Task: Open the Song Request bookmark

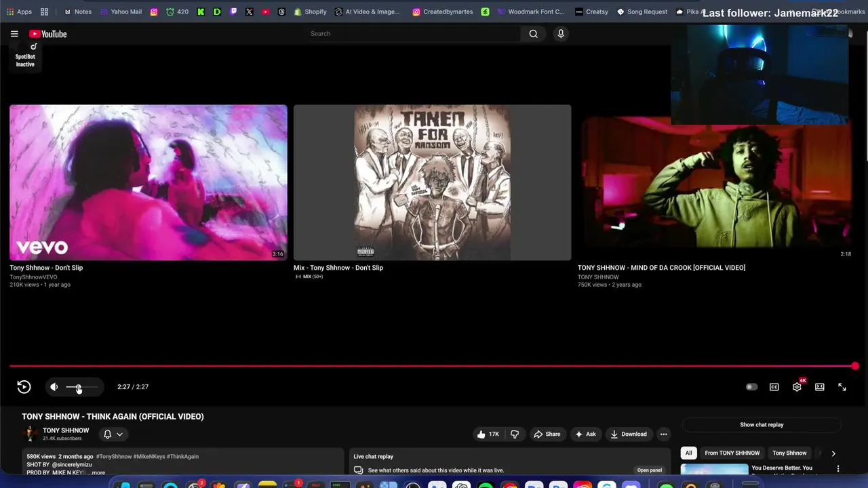Action: (642, 12)
